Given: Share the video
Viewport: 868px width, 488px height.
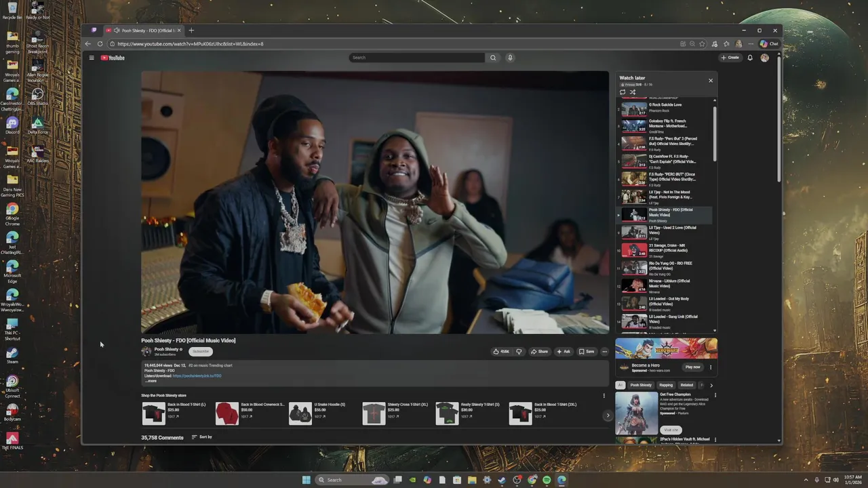Looking at the screenshot, I should (x=539, y=351).
